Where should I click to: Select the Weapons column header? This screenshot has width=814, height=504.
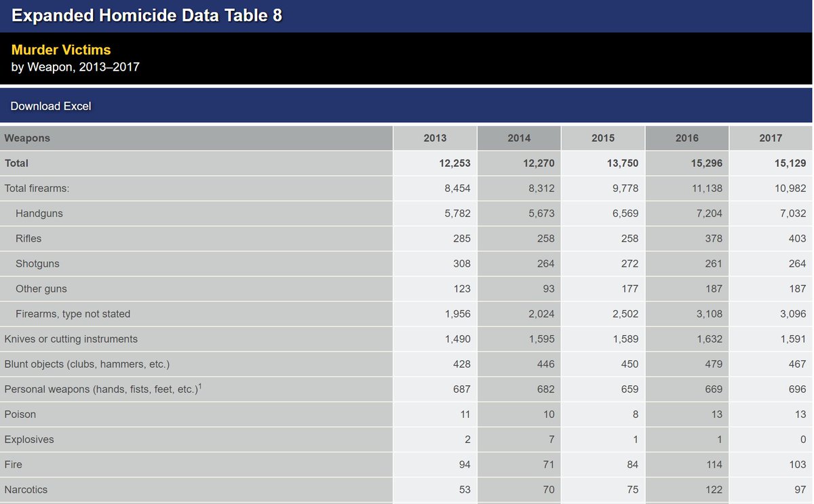point(196,138)
